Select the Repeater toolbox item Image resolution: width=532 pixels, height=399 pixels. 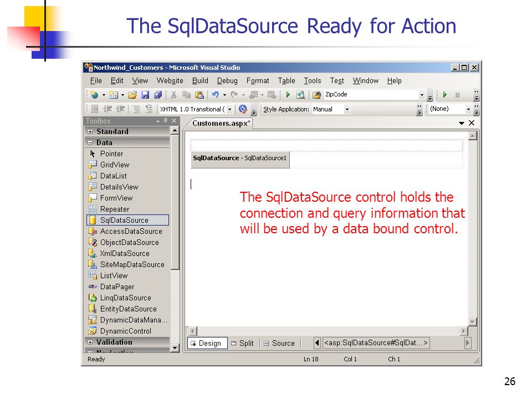[x=128, y=209]
